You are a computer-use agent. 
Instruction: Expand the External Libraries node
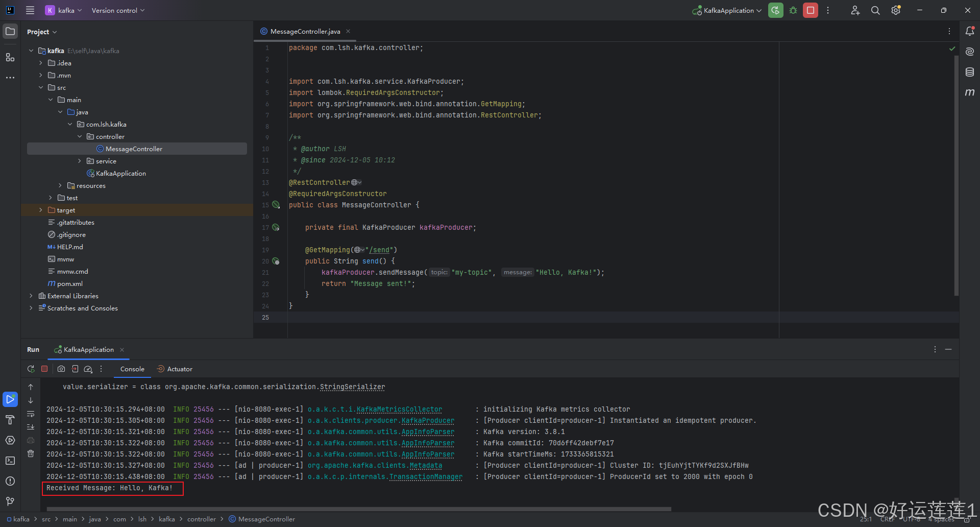(x=31, y=296)
